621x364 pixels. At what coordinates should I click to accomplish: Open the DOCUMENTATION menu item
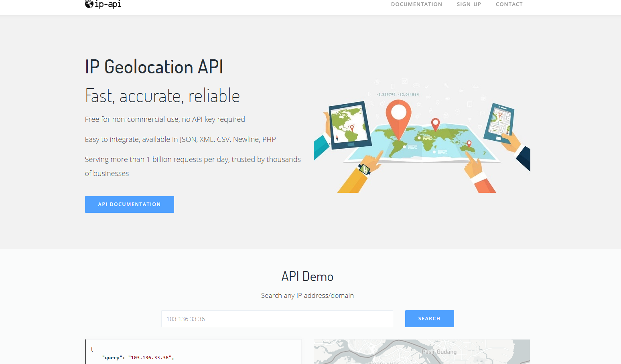(416, 4)
